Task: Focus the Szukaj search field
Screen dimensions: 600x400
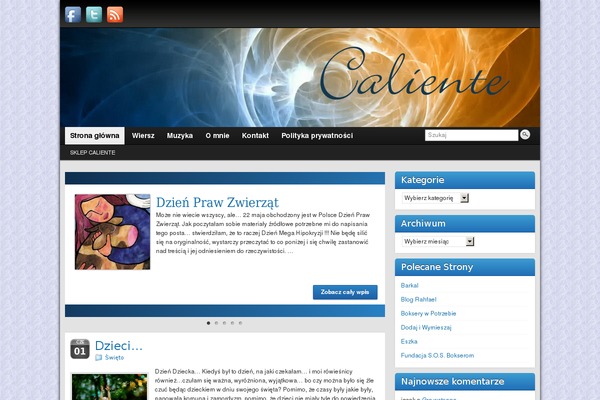Action: (471, 135)
